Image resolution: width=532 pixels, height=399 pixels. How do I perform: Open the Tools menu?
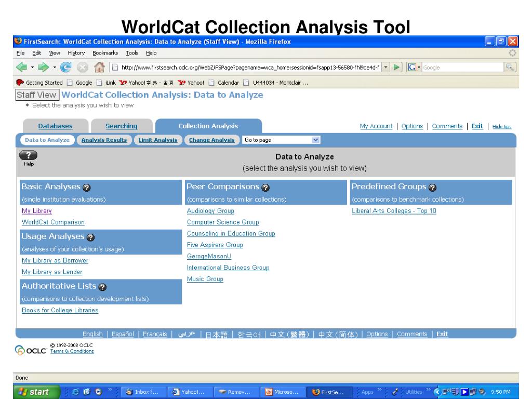click(132, 53)
